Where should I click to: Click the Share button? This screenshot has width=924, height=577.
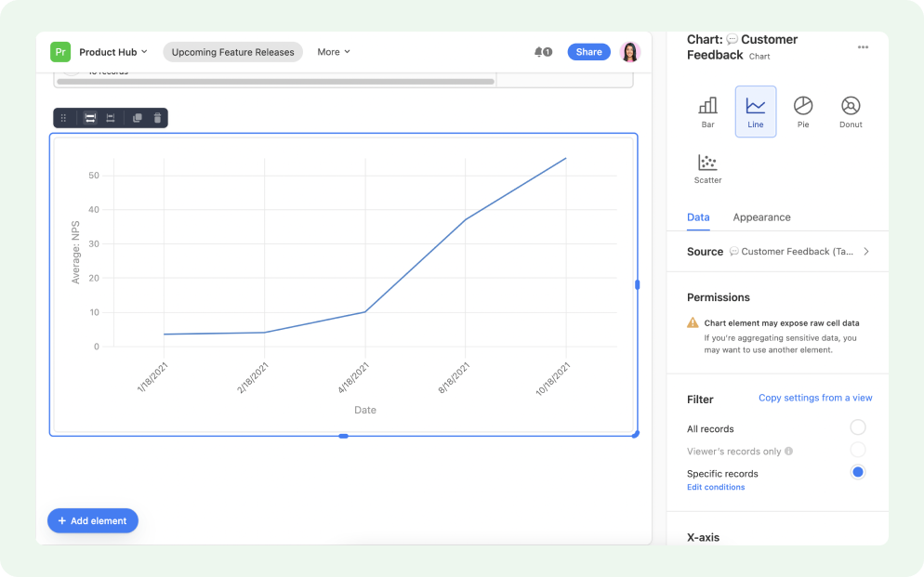[588, 52]
